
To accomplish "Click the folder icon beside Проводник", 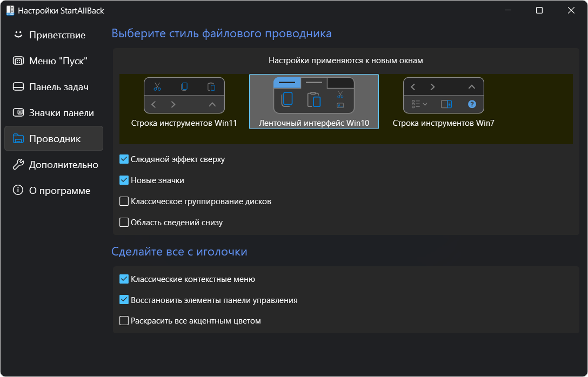I will pos(18,139).
